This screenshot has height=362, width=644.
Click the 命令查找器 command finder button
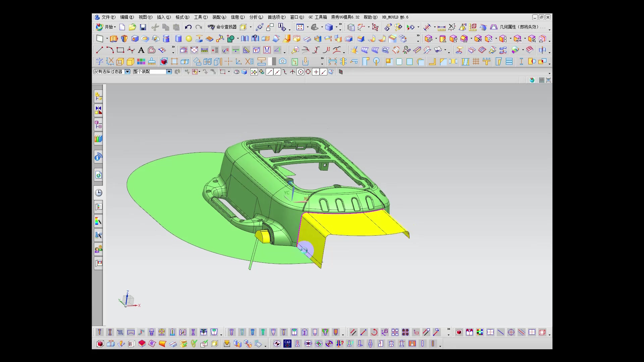[222, 27]
